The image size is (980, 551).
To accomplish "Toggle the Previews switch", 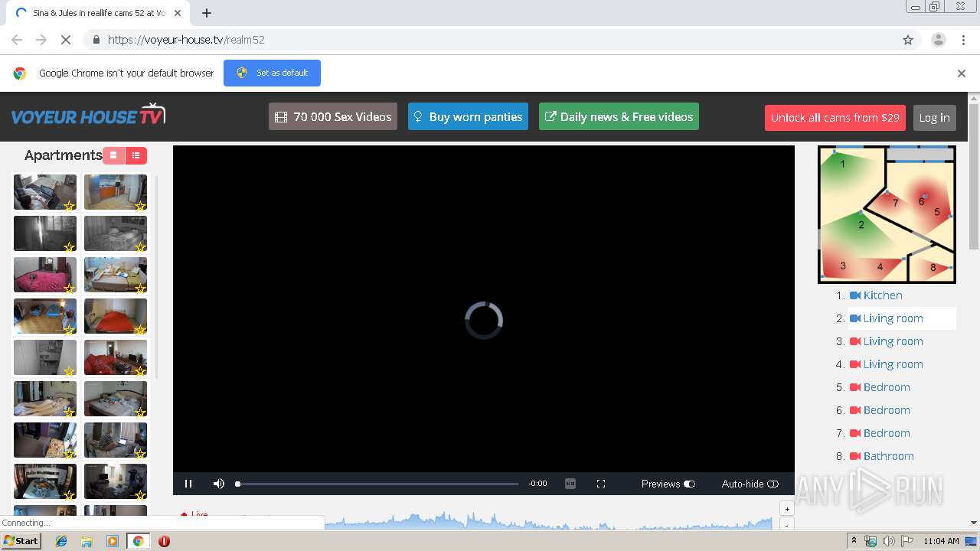I will tap(689, 484).
